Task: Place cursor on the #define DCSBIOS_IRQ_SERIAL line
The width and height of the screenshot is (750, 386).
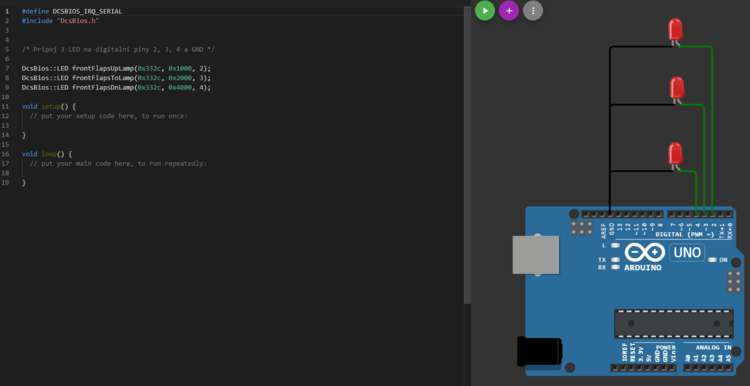Action: pos(72,11)
